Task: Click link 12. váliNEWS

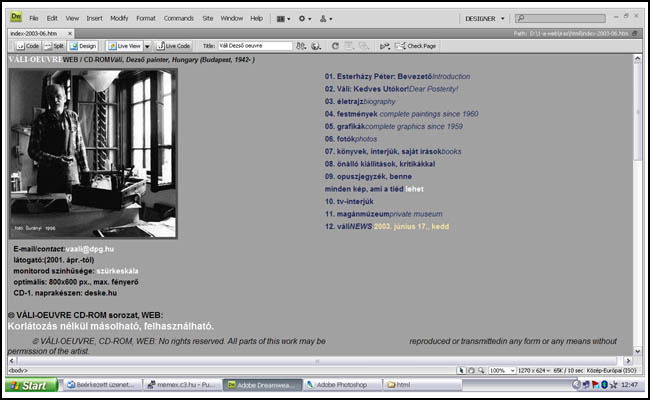Action: tap(348, 227)
